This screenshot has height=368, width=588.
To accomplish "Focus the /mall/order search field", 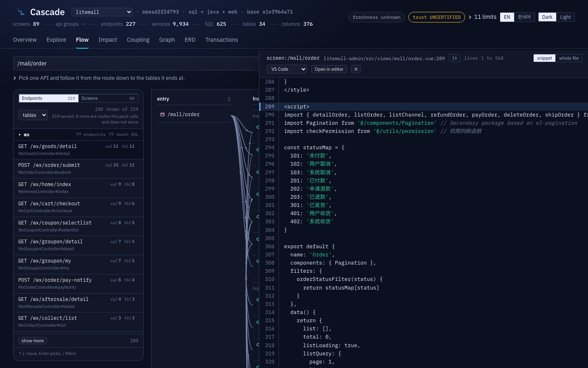I will coord(136,63).
